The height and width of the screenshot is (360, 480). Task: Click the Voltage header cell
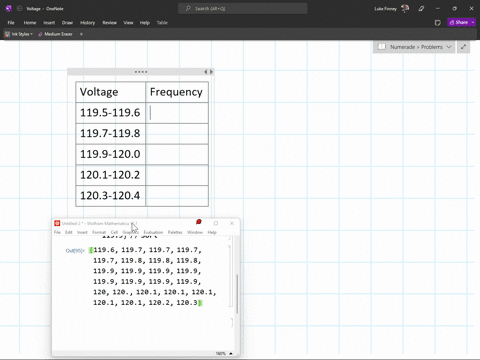coord(111,92)
